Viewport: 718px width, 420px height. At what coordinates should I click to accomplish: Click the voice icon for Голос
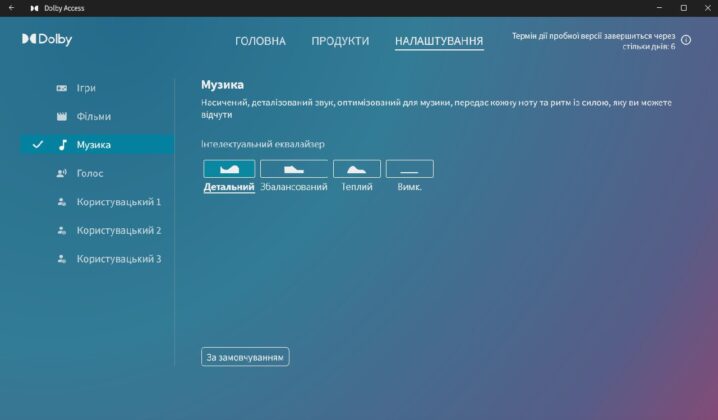tap(61, 173)
